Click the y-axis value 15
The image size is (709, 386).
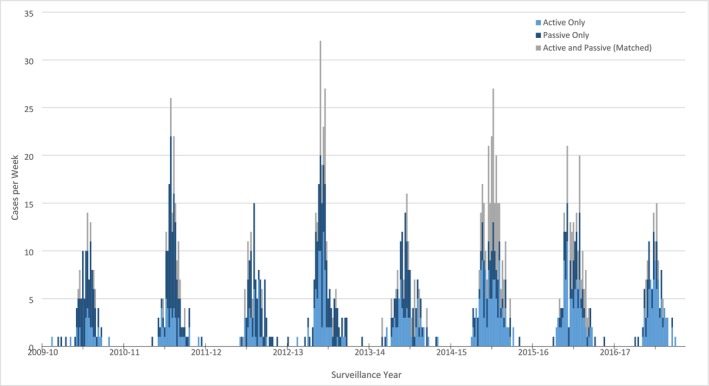pos(29,204)
